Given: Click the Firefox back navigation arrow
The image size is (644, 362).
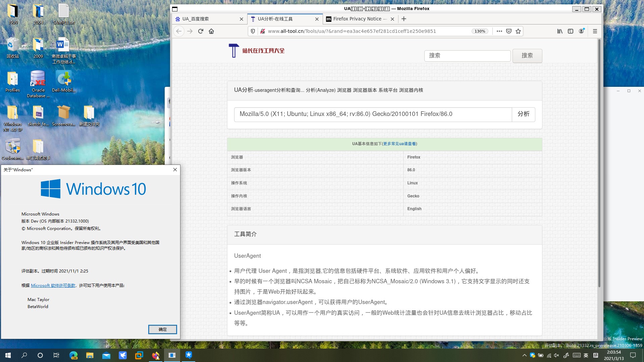Looking at the screenshot, I should (179, 31).
